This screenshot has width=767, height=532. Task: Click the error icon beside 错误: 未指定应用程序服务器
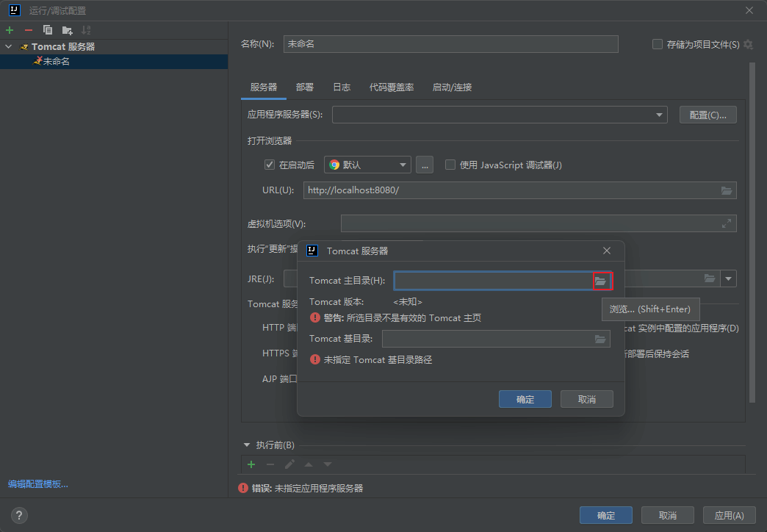pos(243,488)
